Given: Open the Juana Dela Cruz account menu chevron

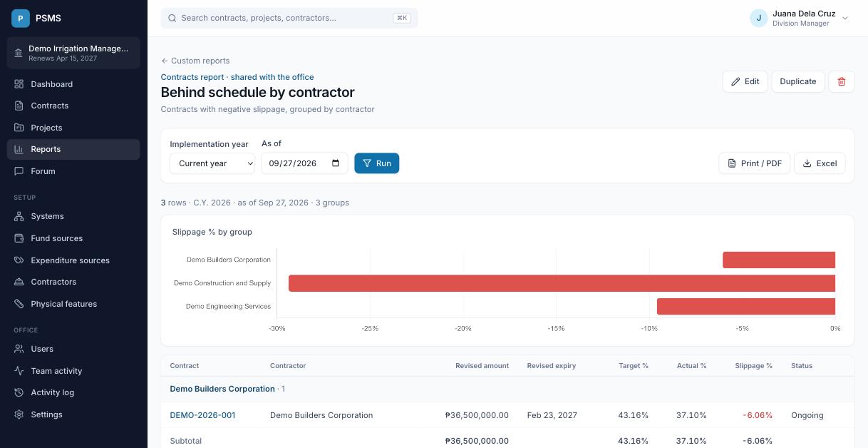Looking at the screenshot, I should [845, 19].
